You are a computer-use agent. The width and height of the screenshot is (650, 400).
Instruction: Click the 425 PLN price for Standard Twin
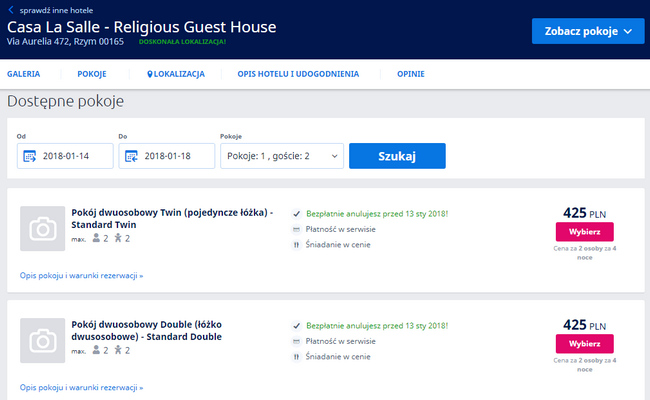tap(585, 213)
